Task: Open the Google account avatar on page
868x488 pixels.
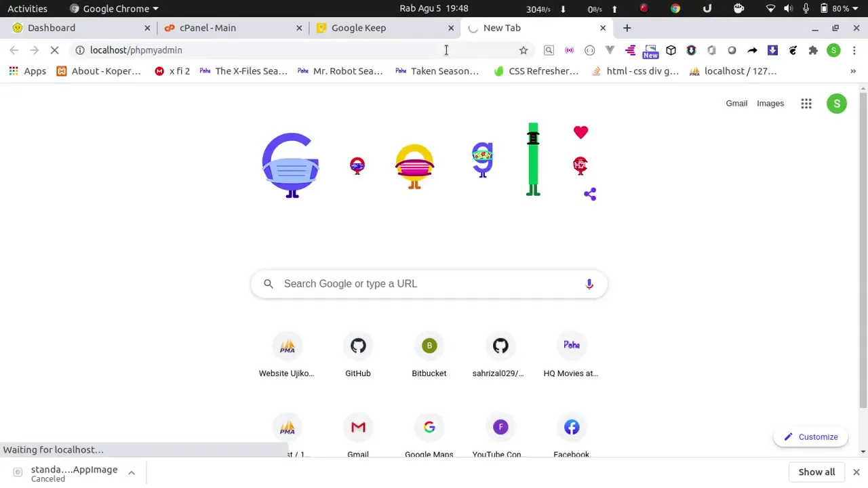Action: click(837, 104)
